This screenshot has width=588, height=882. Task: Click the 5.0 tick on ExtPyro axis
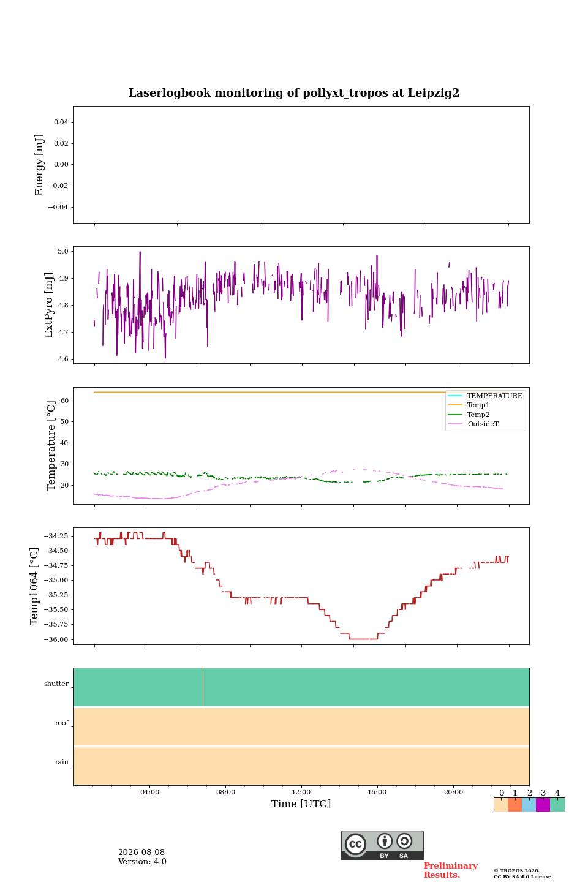[62, 251]
